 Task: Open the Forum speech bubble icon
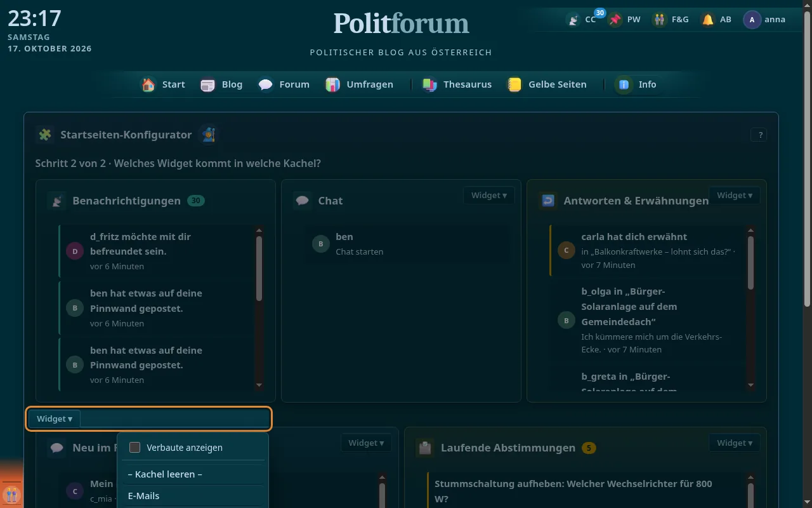266,84
